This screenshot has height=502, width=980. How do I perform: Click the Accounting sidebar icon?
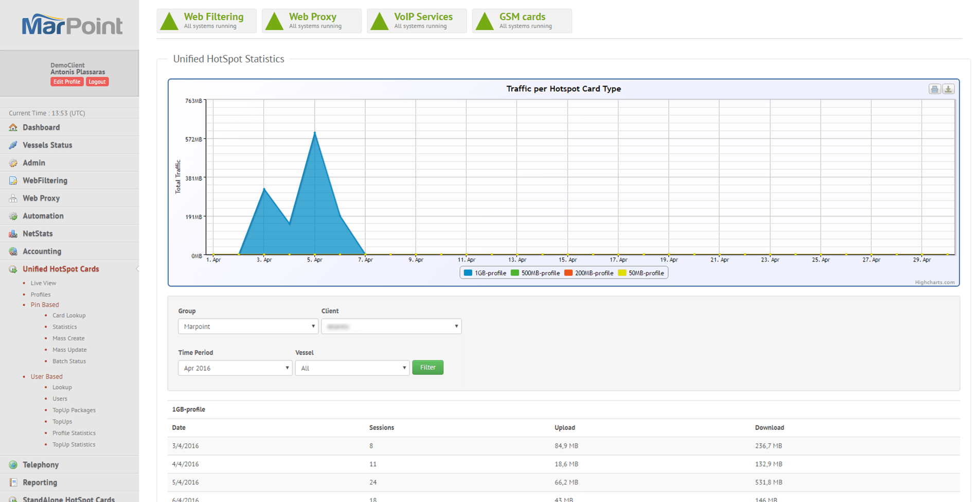pos(13,251)
